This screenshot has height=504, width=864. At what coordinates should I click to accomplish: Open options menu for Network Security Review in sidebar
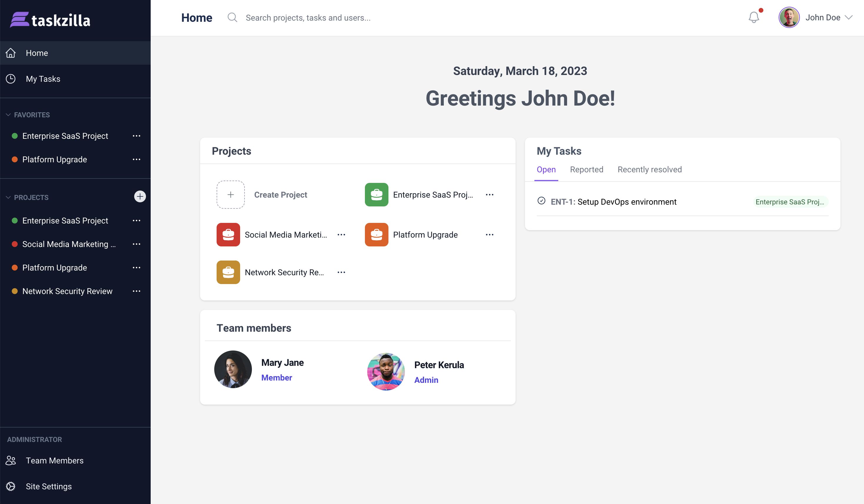pos(137,291)
